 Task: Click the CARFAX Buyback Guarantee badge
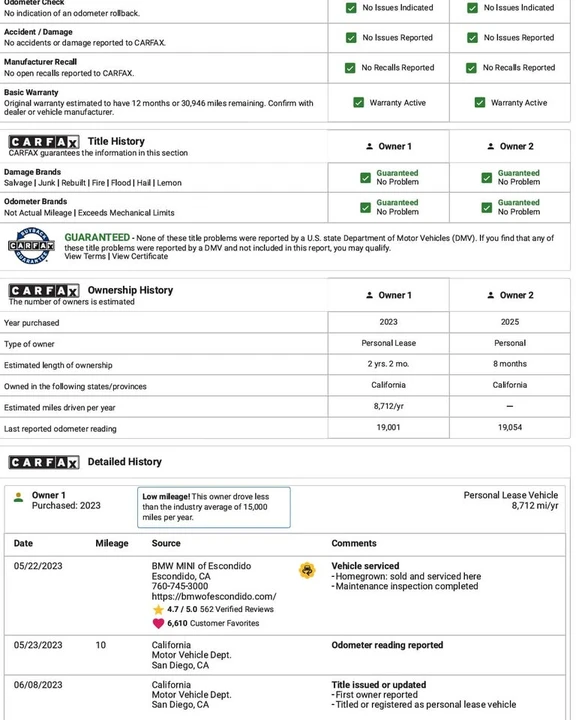31,246
